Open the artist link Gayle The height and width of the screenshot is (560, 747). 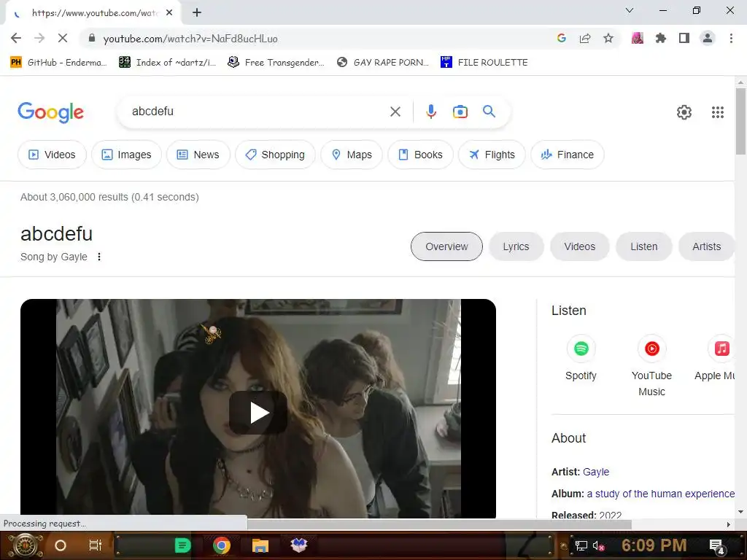[596, 472]
